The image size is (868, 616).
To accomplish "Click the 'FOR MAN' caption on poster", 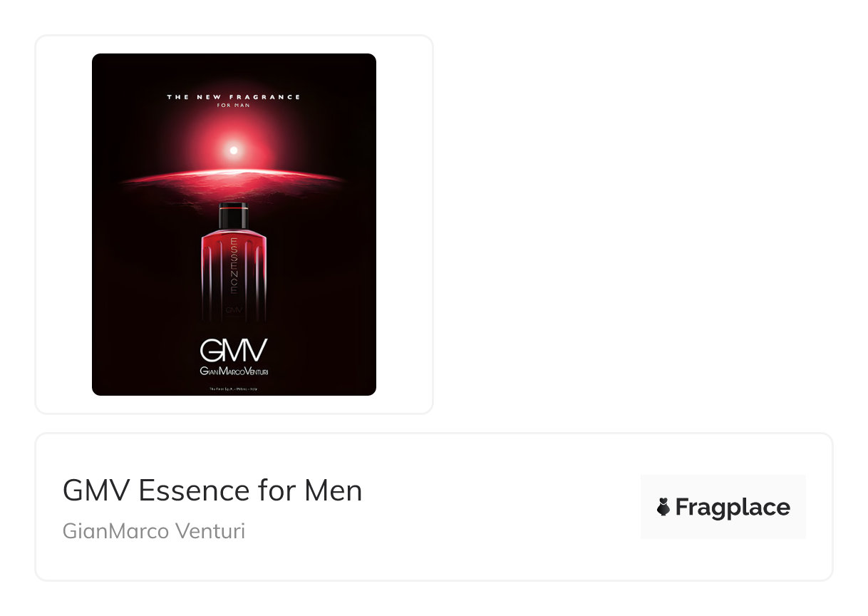I will pyautogui.click(x=234, y=106).
